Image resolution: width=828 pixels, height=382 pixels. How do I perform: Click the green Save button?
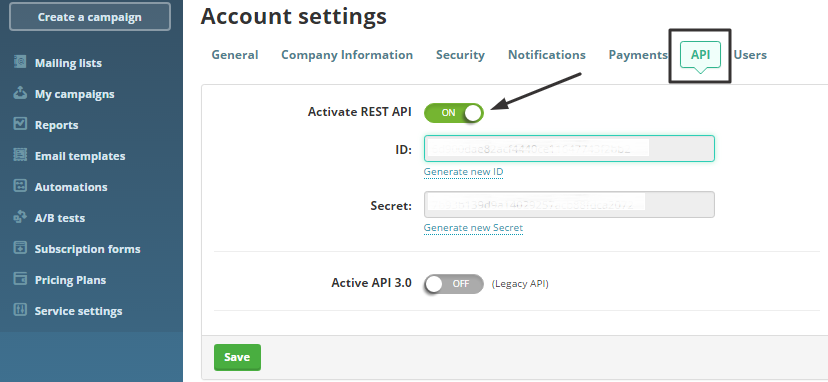point(237,357)
